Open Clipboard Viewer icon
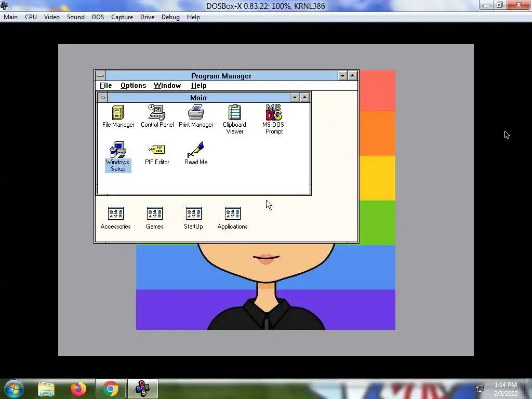The height and width of the screenshot is (399, 532). tap(234, 119)
